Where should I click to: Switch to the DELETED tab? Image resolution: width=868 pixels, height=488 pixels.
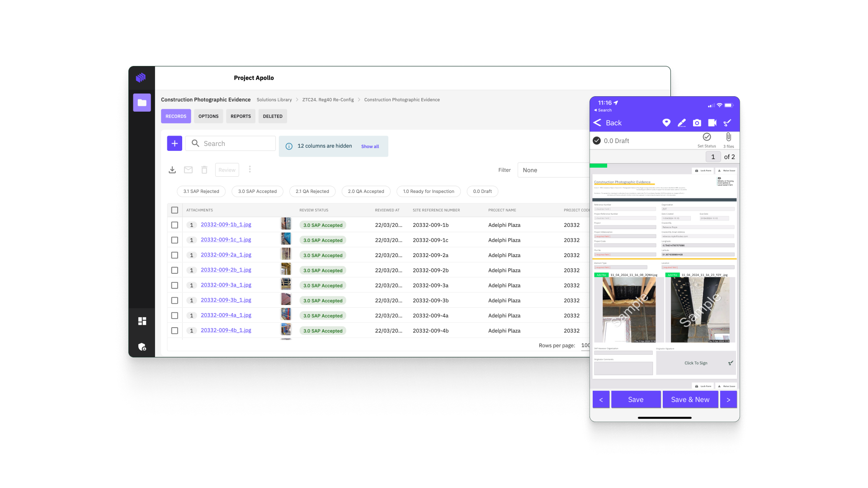coord(273,116)
